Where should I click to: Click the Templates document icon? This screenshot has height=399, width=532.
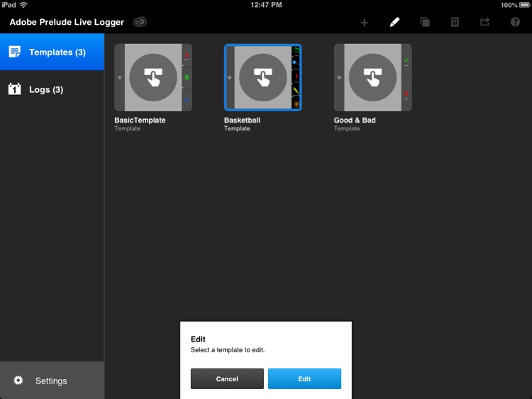(15, 52)
